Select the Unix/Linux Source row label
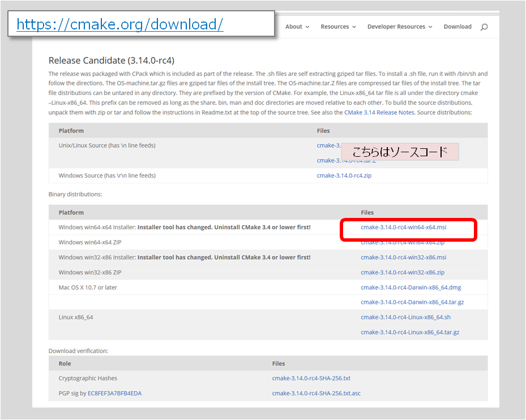 [107, 145]
